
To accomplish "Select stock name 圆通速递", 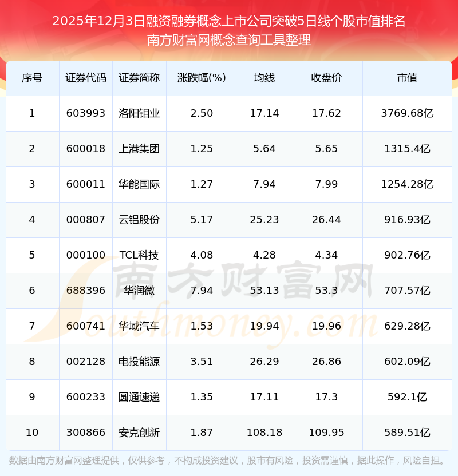I will point(139,398).
